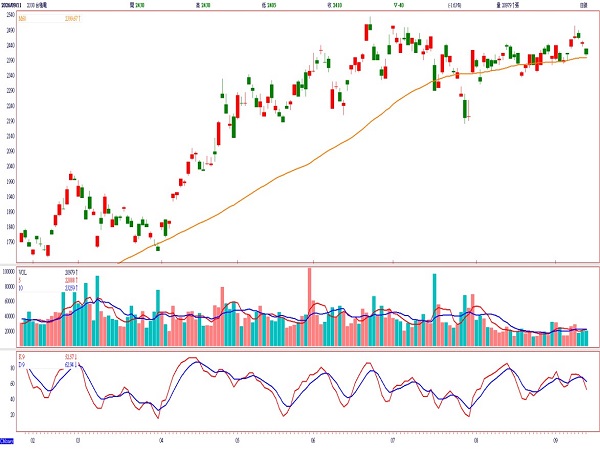
Task: Click the orange MA60 legend label
Action: (x=22, y=18)
